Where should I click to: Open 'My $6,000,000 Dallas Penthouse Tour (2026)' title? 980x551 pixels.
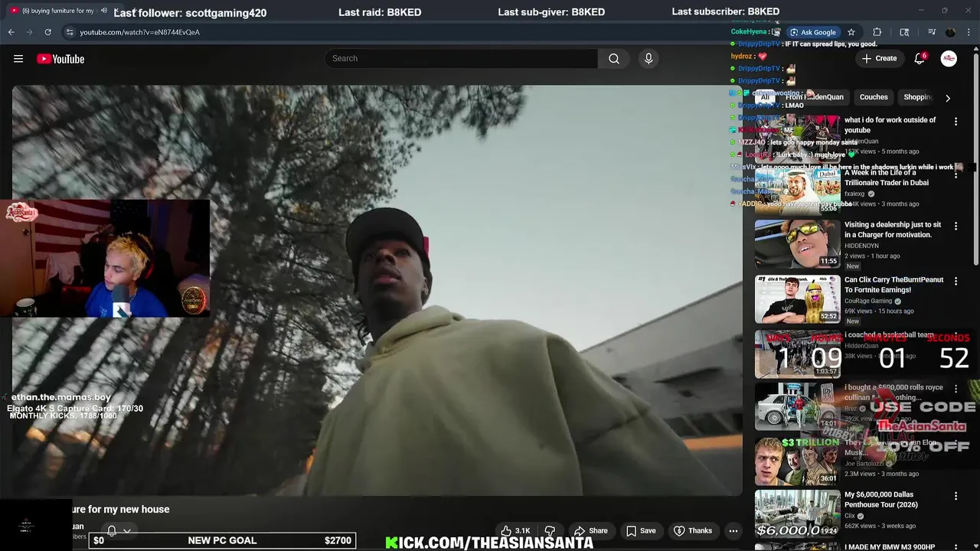[x=880, y=500]
